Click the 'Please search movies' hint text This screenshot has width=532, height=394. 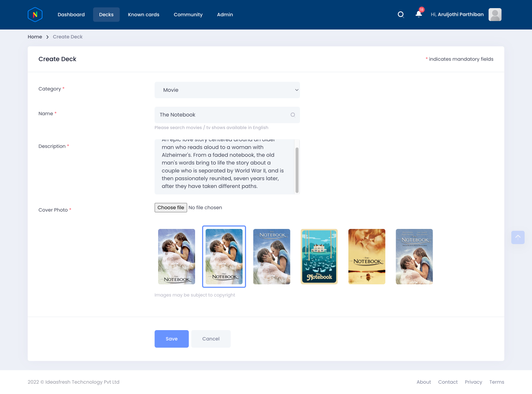pyautogui.click(x=211, y=128)
